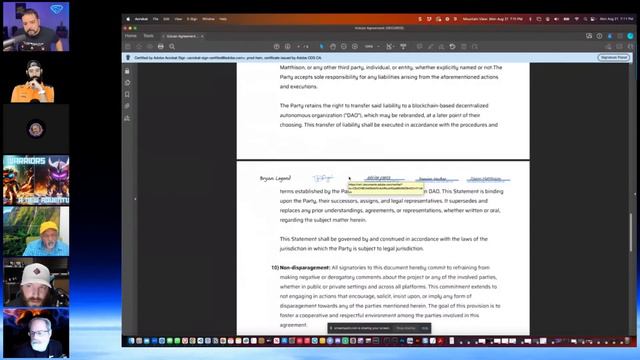
Task: Click the Wi-Fi icon in menu bar
Action: [577, 19]
